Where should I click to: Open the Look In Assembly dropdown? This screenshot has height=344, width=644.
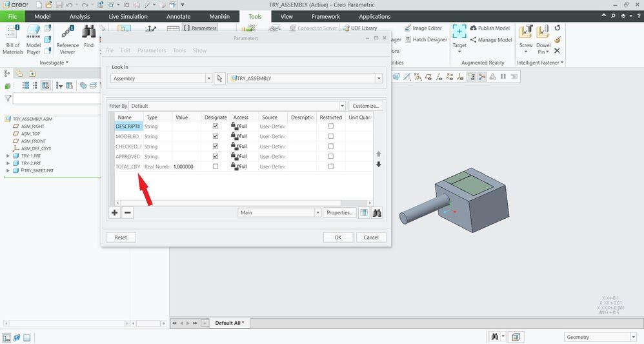pos(208,78)
